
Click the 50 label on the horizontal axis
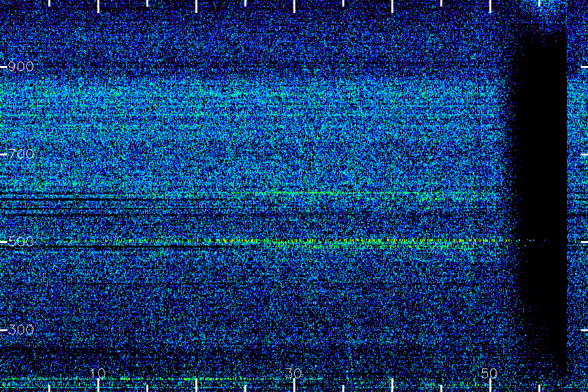tap(489, 373)
